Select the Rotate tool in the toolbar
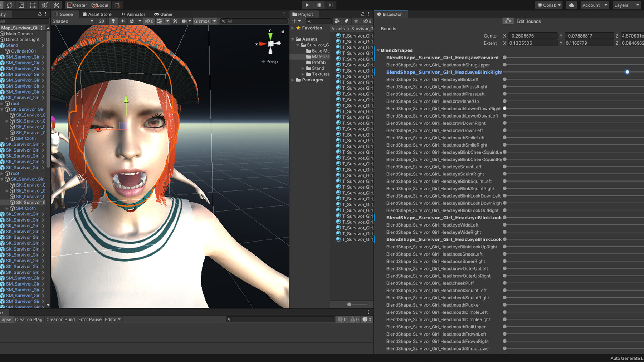Screen dimensions: 644x362 (10, 5)
